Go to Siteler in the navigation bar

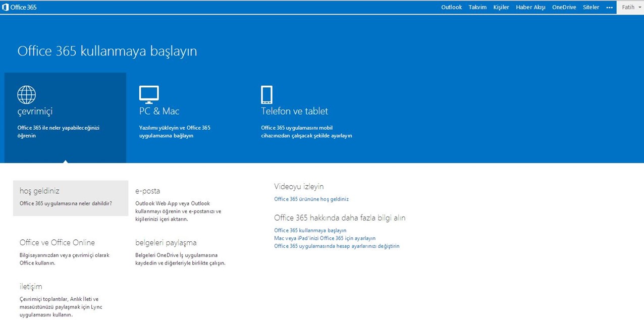591,7
